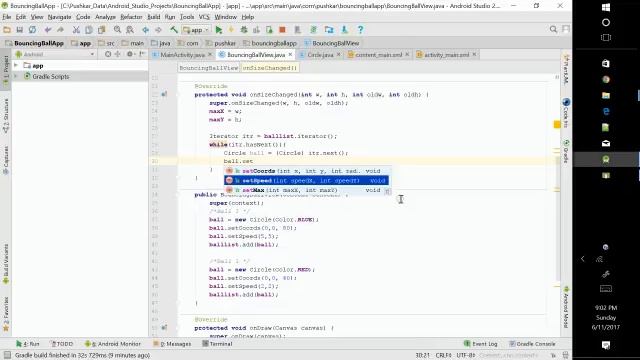Click the bouncingballapp breadcrumb
This screenshot has height=360, width=640.
tap(270, 43)
